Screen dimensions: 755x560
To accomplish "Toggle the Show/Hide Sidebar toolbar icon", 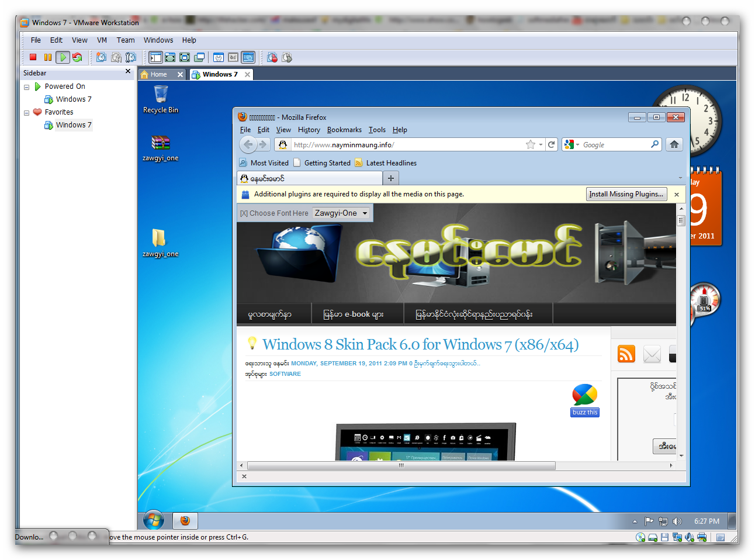I will 155,57.
